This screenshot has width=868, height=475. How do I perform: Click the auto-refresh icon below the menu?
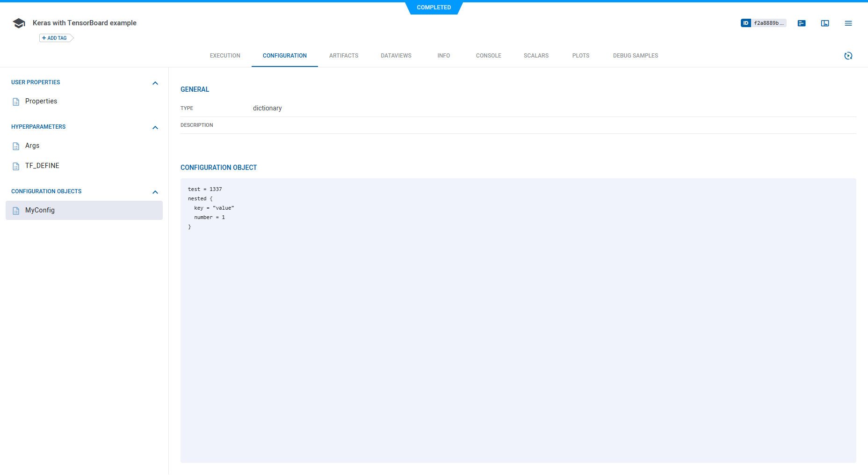[849, 56]
